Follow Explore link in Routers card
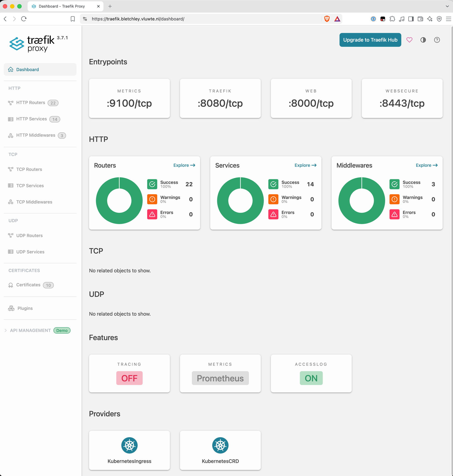The width and height of the screenshot is (453, 476). (184, 165)
